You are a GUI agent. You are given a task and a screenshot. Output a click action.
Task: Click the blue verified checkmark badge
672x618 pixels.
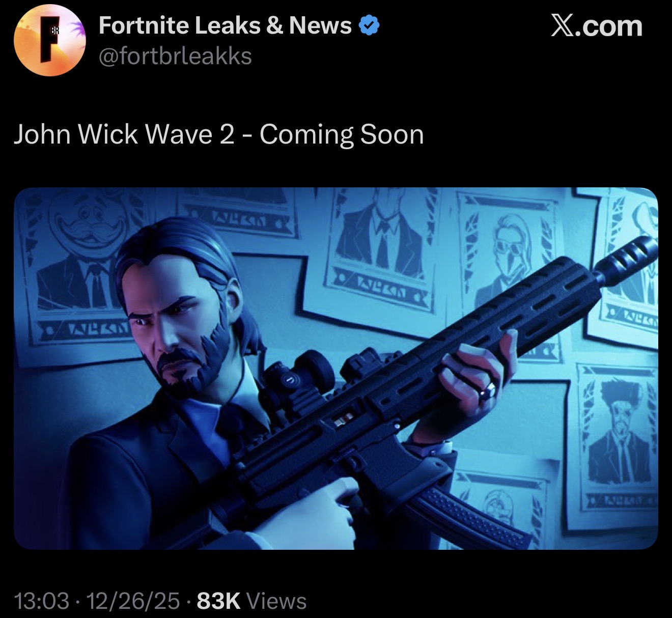pyautogui.click(x=370, y=25)
